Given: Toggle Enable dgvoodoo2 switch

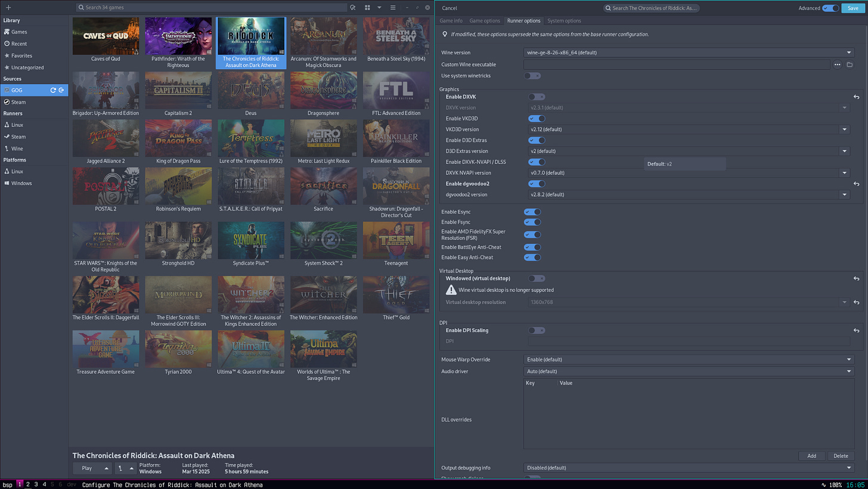Looking at the screenshot, I should 537,184.
